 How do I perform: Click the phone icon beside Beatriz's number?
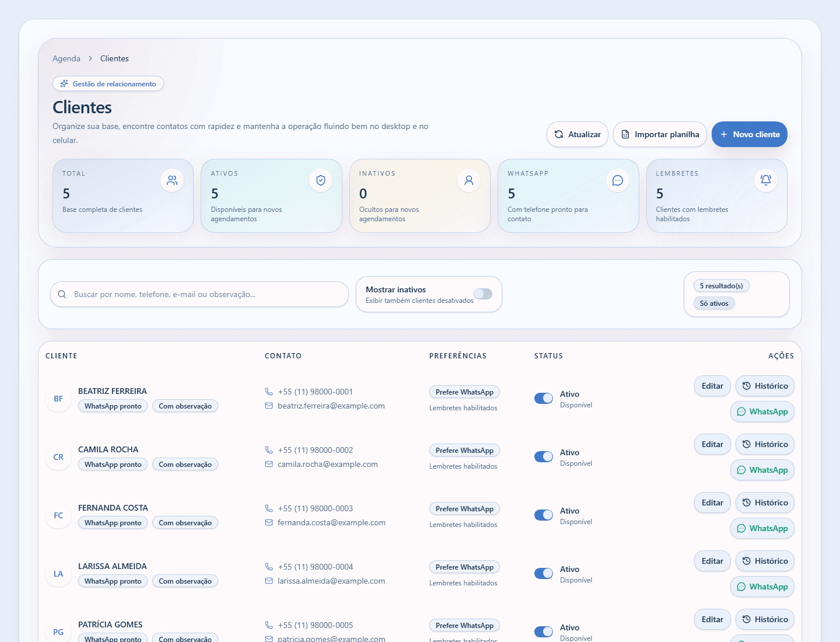pyautogui.click(x=269, y=392)
